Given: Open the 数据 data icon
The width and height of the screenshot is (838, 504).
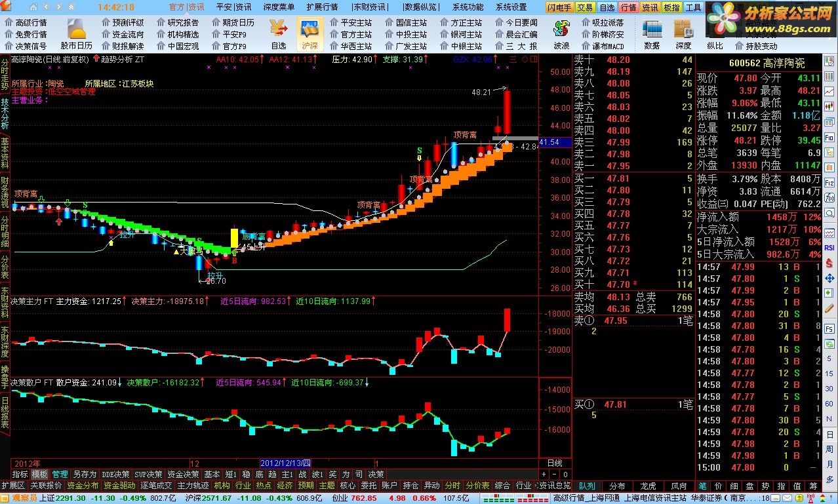Looking at the screenshot, I should point(652,34).
